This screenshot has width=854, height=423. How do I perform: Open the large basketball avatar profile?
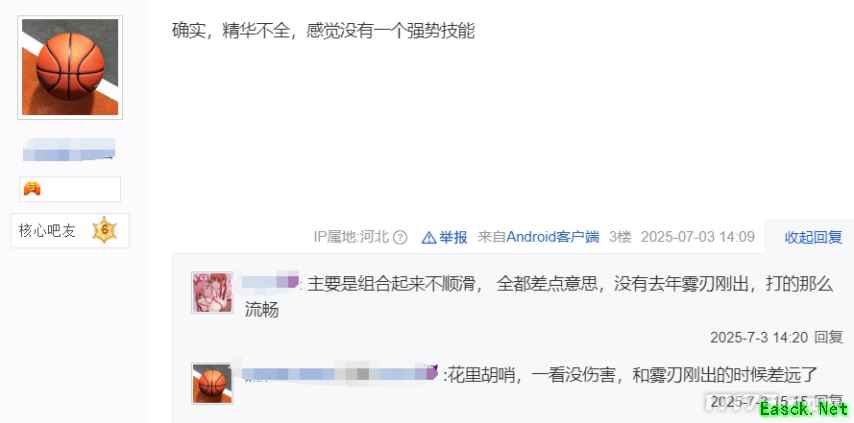pyautogui.click(x=70, y=67)
